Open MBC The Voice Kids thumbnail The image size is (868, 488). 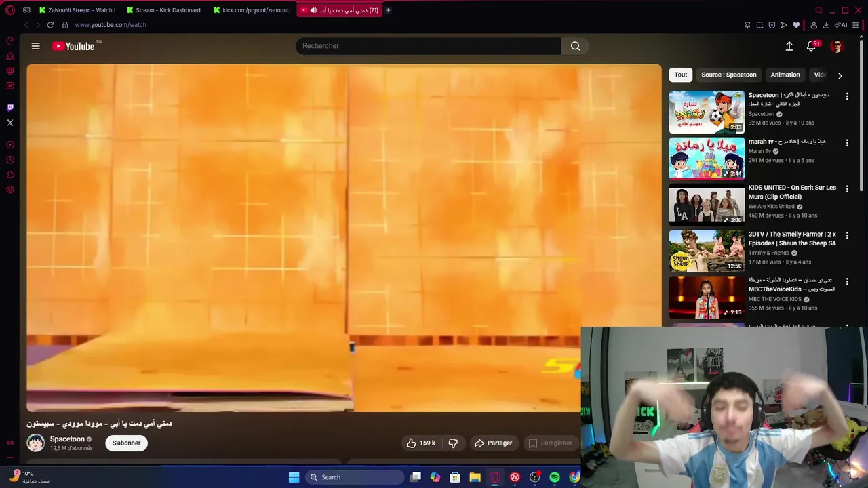click(707, 297)
